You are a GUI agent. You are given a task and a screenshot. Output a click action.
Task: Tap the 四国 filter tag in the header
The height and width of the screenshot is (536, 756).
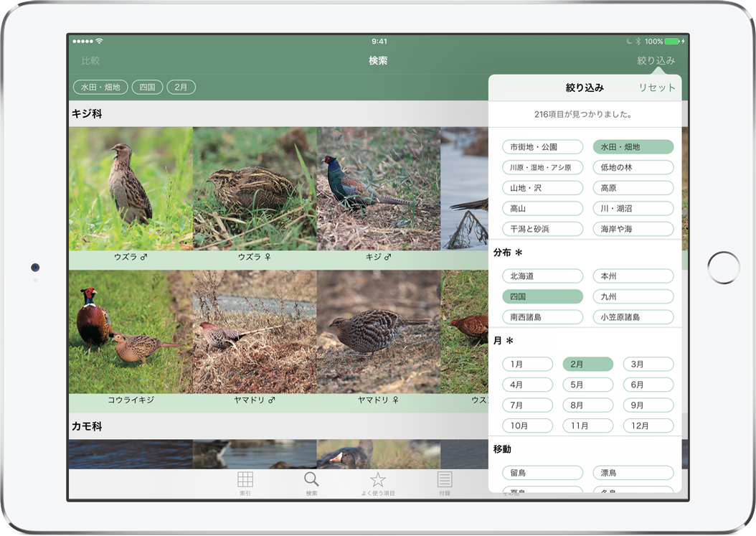(x=147, y=88)
